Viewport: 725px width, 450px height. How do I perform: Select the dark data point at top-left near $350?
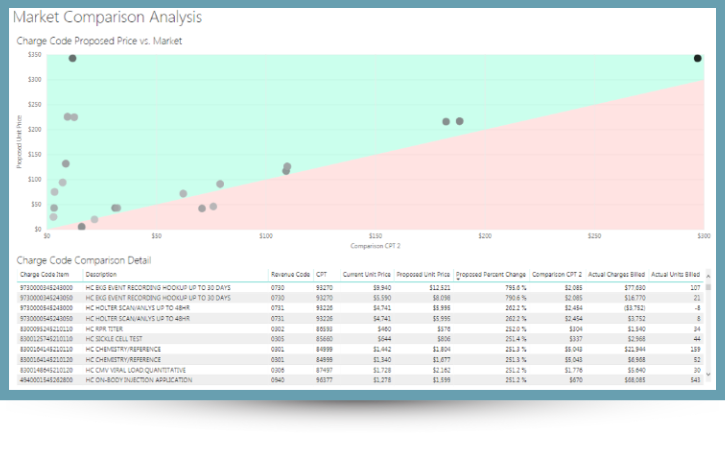[73, 58]
